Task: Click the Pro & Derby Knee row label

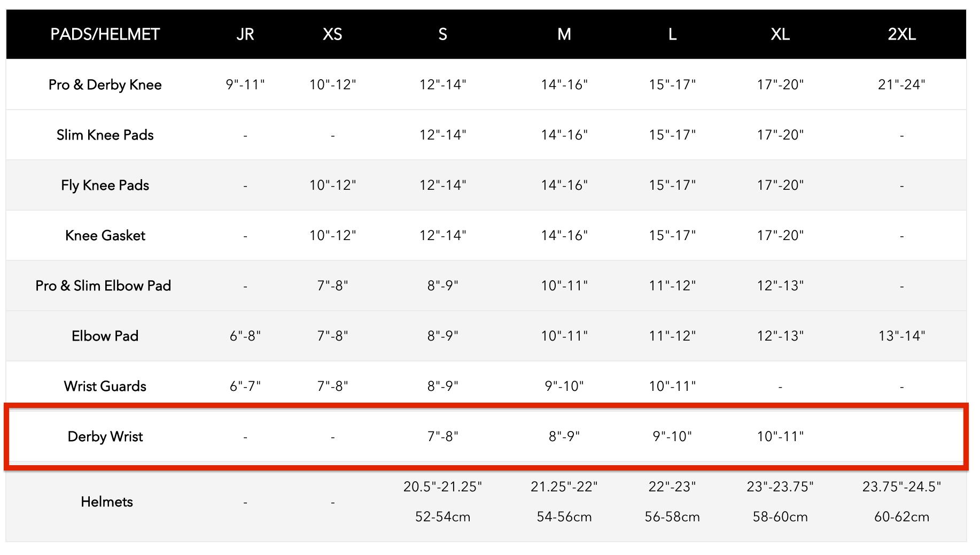Action: [105, 84]
